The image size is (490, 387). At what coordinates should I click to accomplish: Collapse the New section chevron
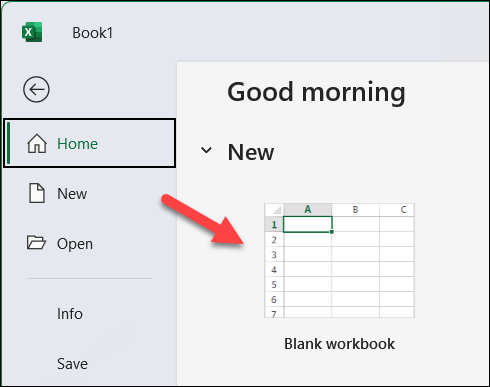(206, 150)
